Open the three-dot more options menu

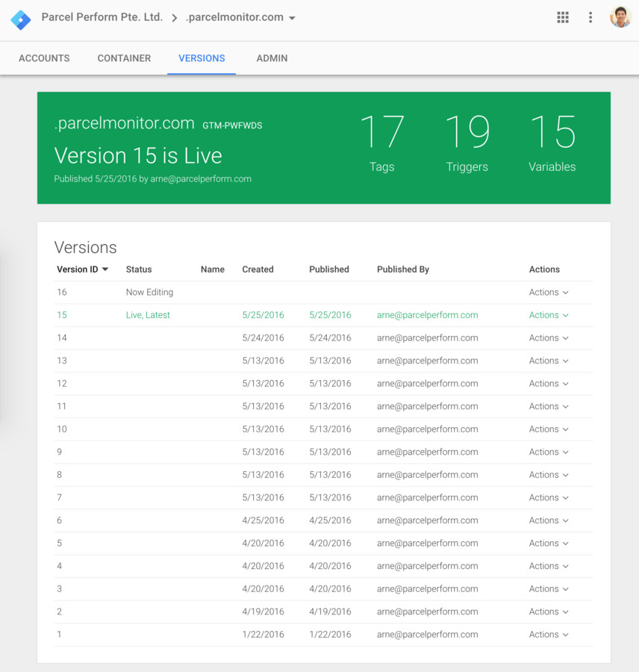point(590,17)
